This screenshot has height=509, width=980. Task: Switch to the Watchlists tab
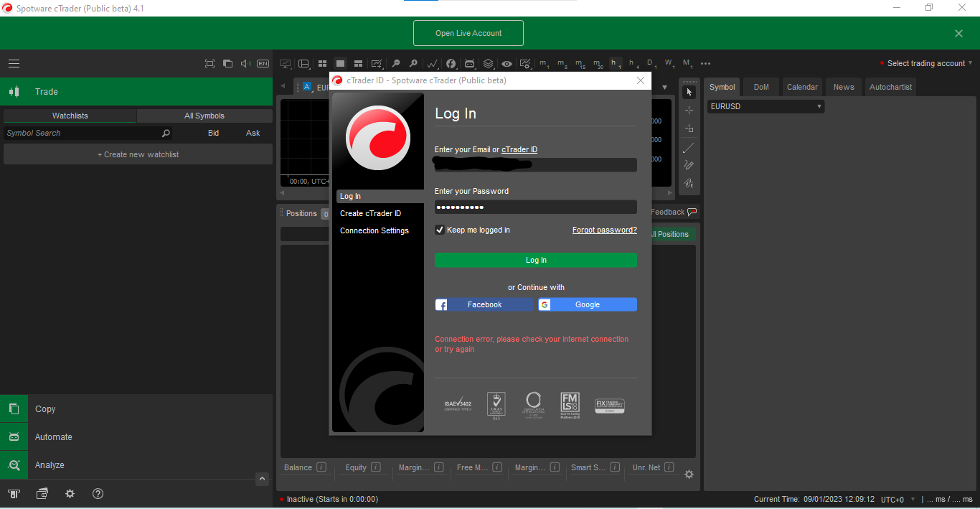click(x=70, y=116)
